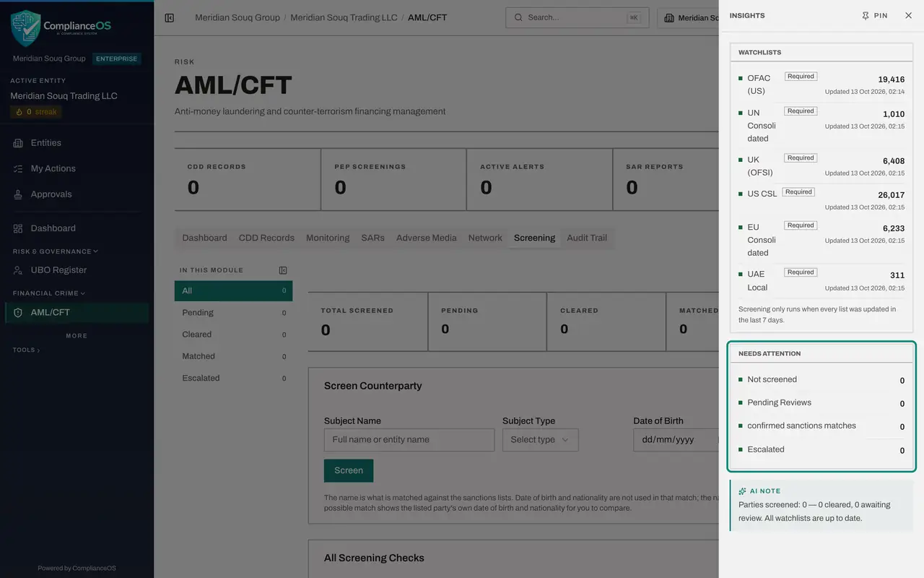The height and width of the screenshot is (578, 924).
Task: Open the Network tab
Action: [485, 238]
